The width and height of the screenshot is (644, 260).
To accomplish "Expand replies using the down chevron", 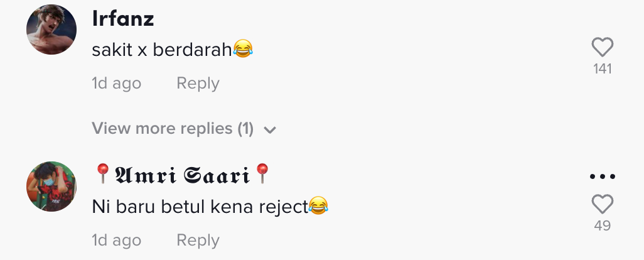I will click(x=271, y=130).
